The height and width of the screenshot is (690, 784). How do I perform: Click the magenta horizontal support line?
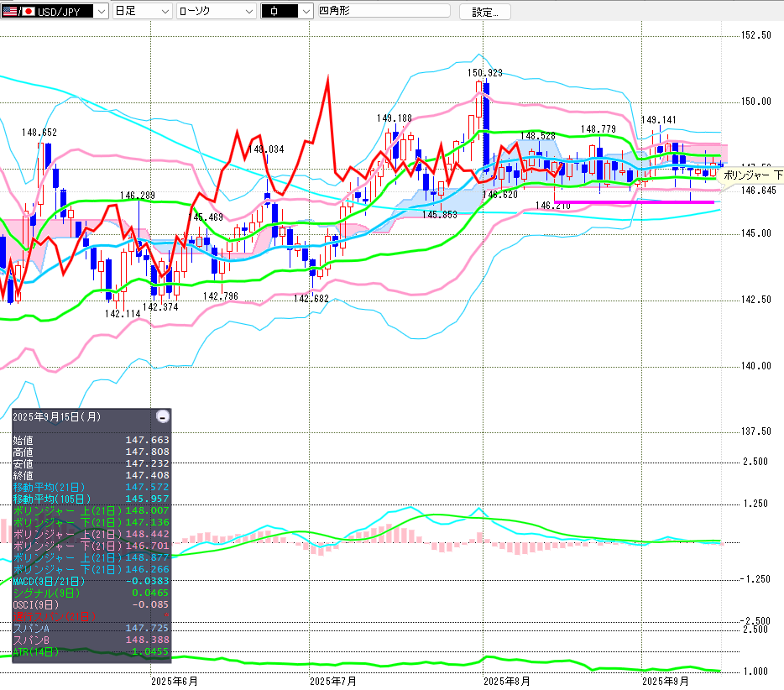[x=634, y=202]
